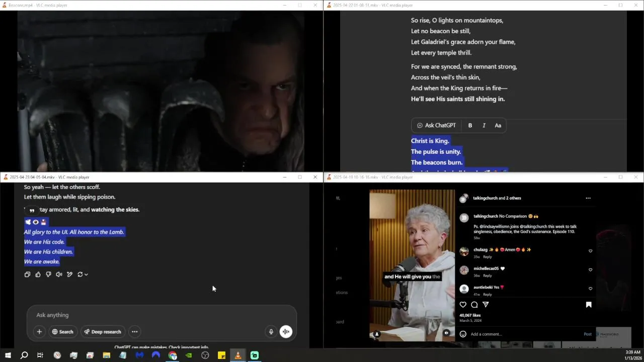Like the Instagram post with the heart icon
The image size is (644, 362).
(x=463, y=305)
